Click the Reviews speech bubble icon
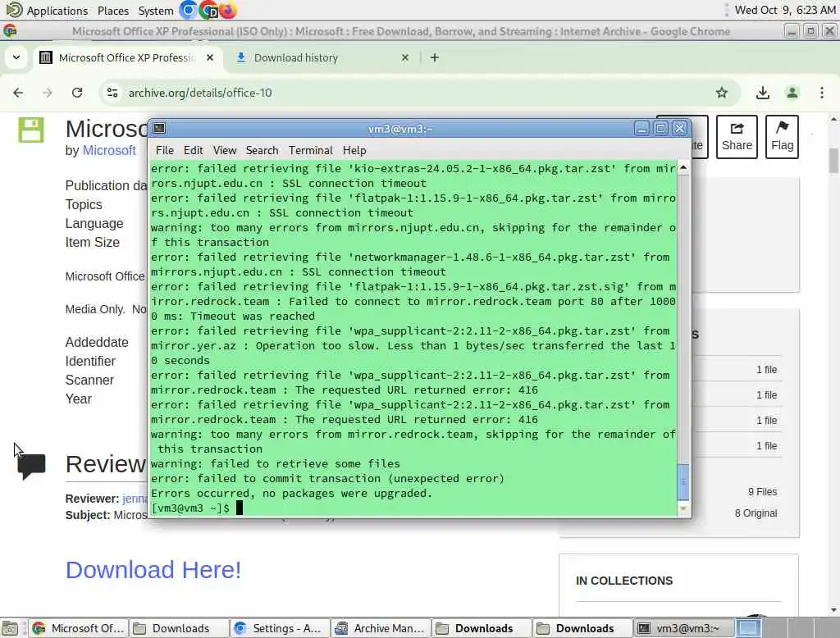840x638 pixels. tap(31, 467)
